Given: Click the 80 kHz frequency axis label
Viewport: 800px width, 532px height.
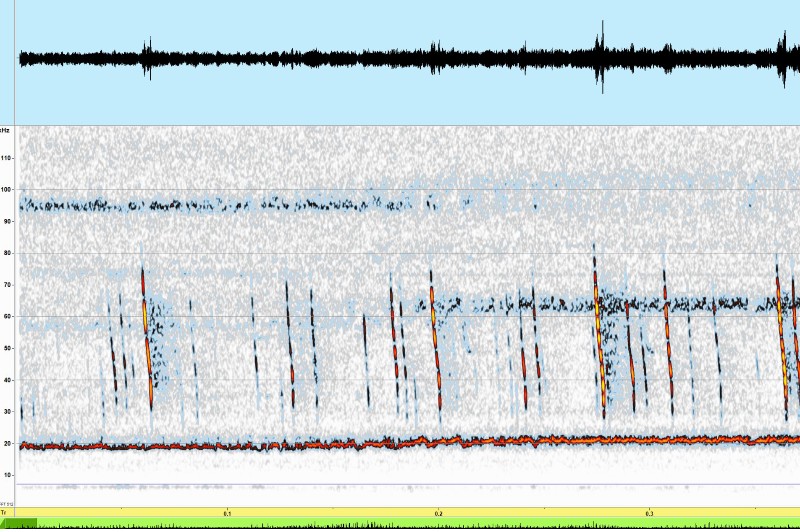Looking at the screenshot, I should (6, 253).
